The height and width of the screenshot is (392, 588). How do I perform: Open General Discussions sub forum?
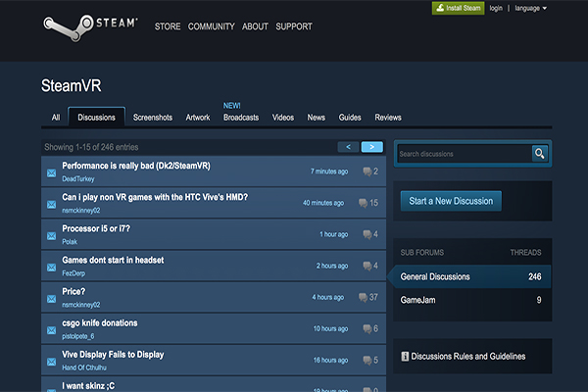[471, 276]
